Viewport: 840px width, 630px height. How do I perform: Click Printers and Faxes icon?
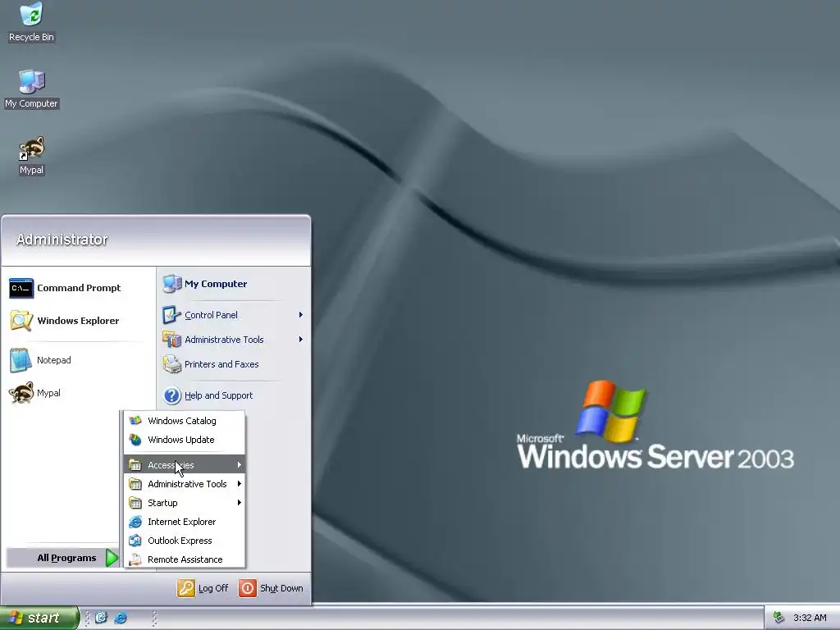(x=172, y=364)
